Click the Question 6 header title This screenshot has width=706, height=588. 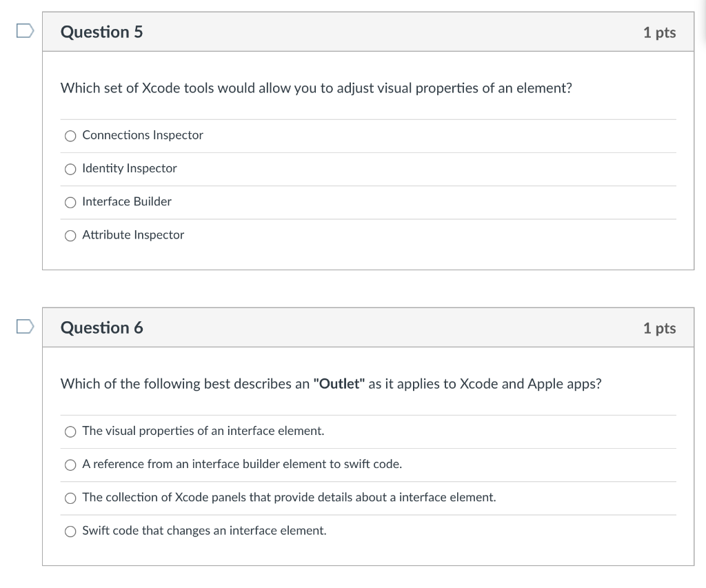pos(102,327)
